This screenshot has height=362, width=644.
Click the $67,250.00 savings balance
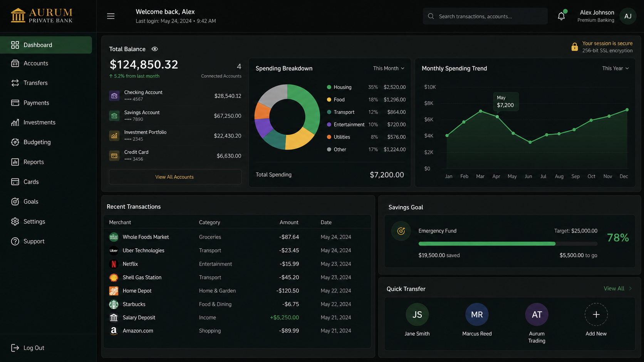tap(227, 116)
